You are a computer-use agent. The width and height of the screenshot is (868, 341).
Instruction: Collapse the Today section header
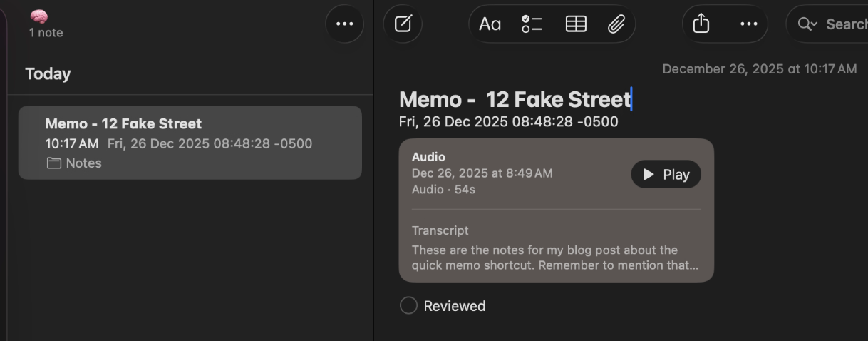pos(48,74)
